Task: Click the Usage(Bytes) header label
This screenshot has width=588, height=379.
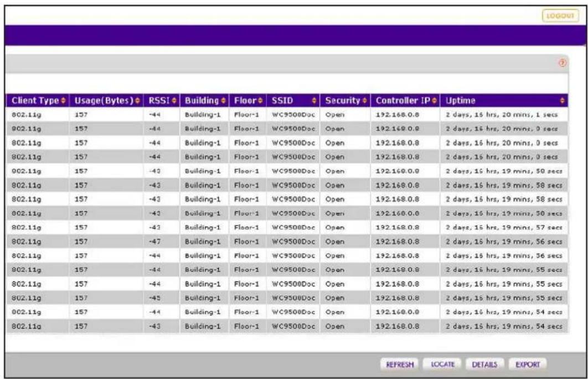Action: 104,100
